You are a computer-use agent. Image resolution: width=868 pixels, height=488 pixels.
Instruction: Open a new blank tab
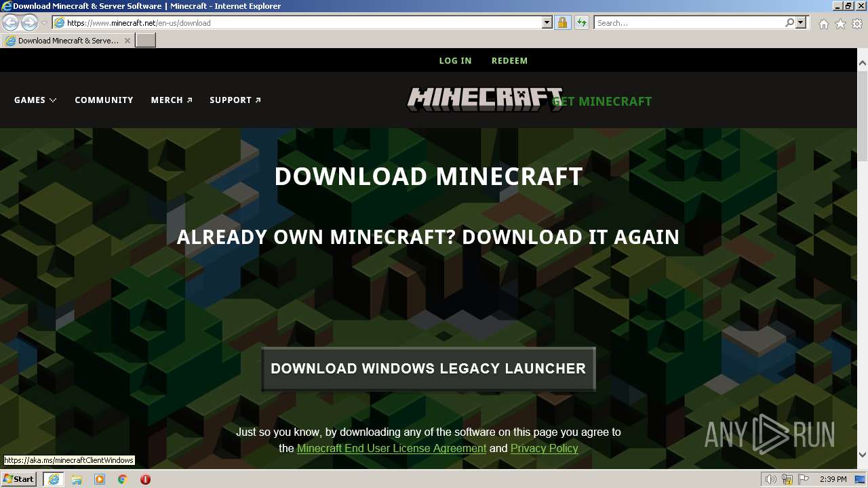145,41
